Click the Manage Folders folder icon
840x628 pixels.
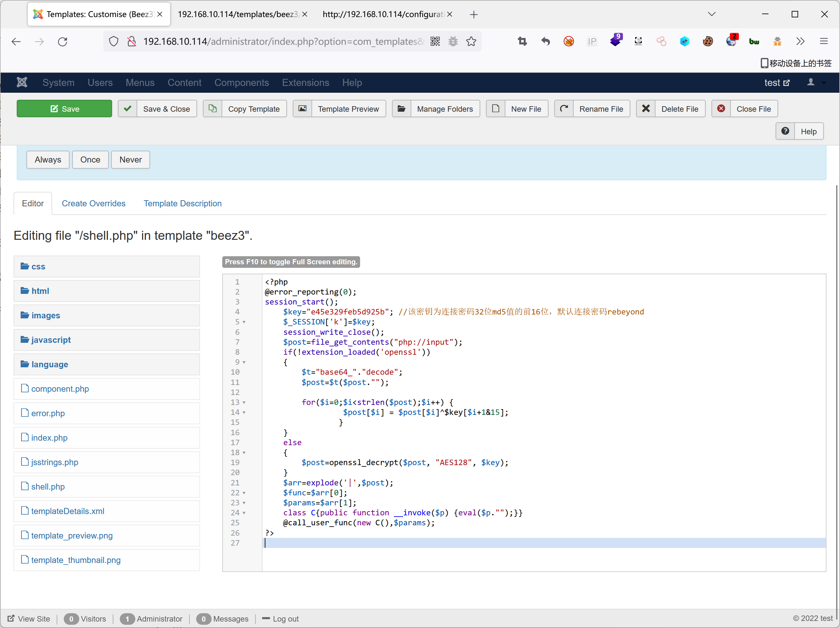pyautogui.click(x=401, y=109)
